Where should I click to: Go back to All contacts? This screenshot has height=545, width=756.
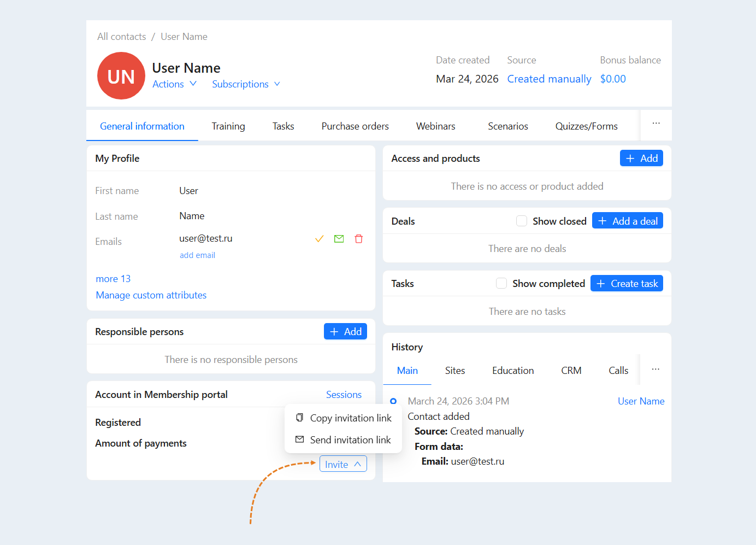[122, 37]
